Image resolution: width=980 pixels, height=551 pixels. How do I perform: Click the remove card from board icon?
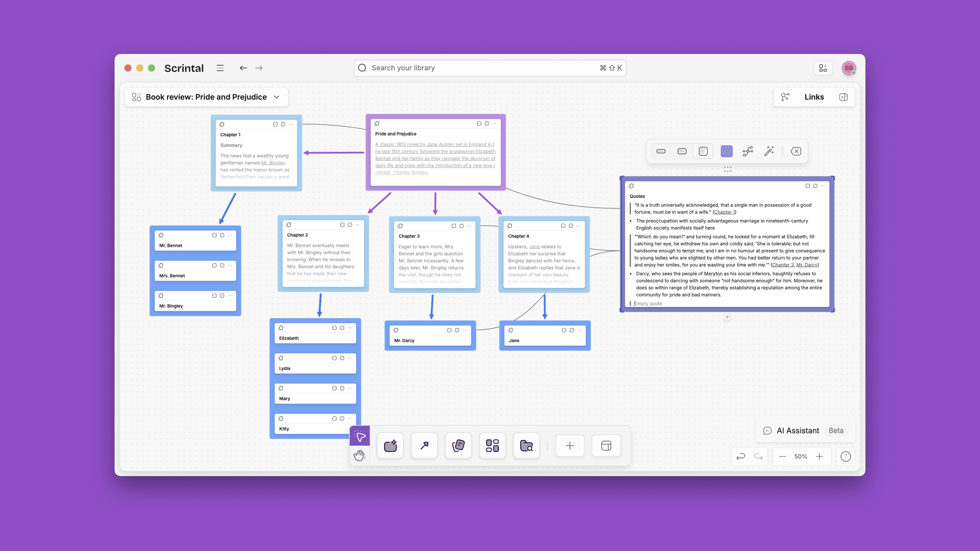pos(796,151)
